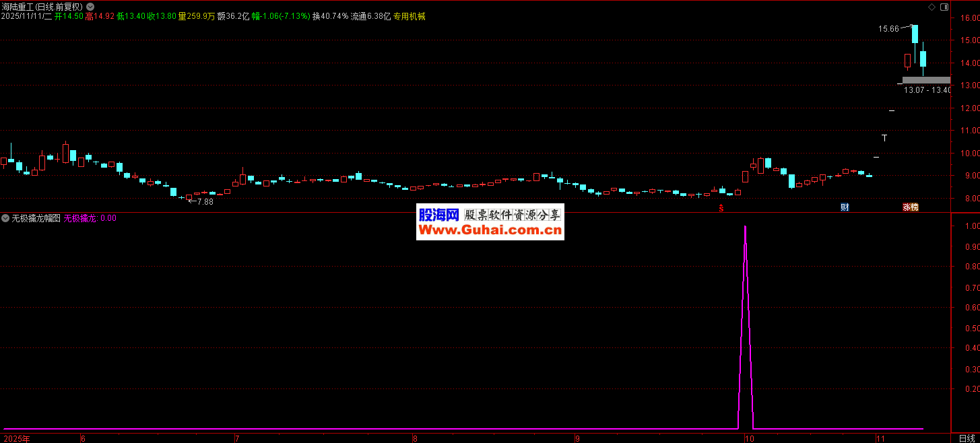Viewport: 980px width, 443px height.
Task: Click the 无极擒龙幅图 indicator name label
Action: click(36, 218)
